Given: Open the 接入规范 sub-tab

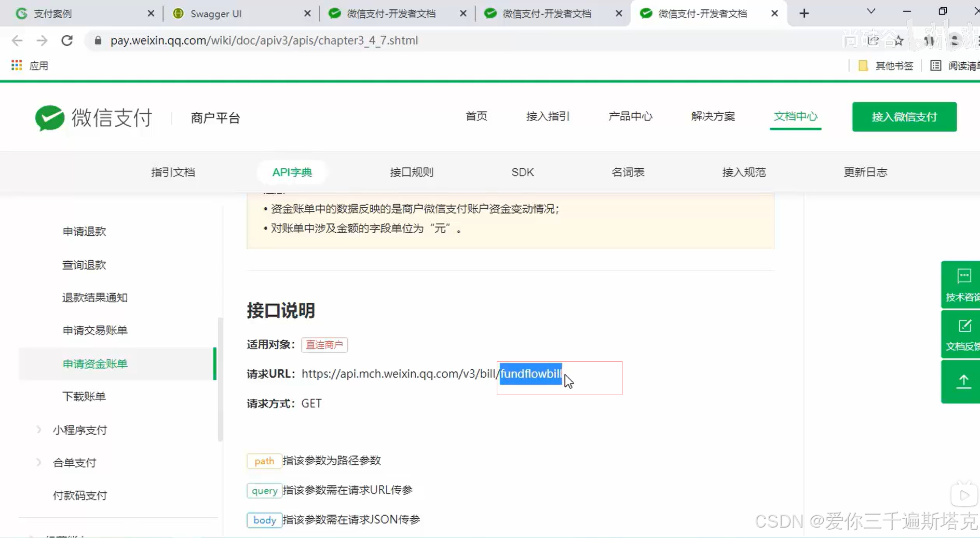Looking at the screenshot, I should [744, 172].
